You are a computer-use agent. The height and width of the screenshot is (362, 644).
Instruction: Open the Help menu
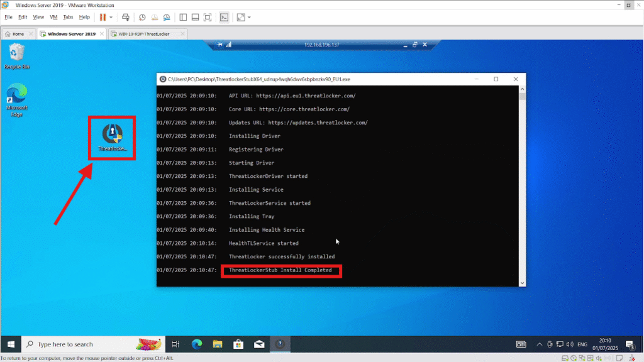point(84,17)
